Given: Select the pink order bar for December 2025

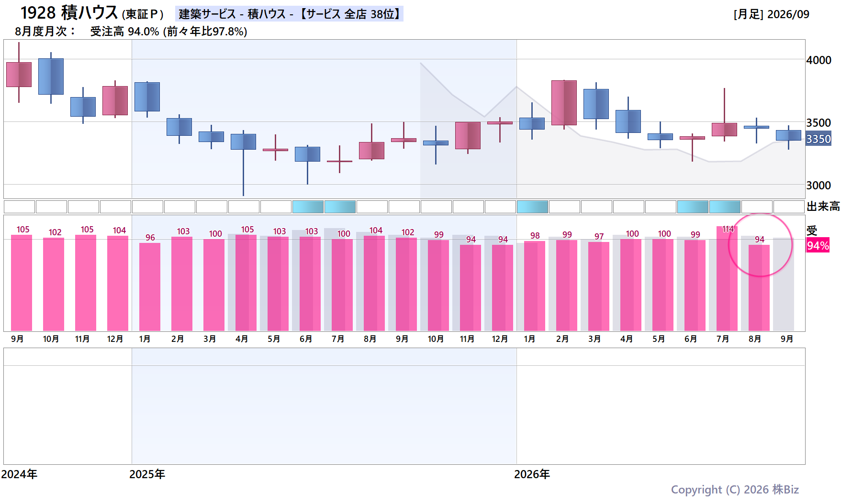Looking at the screenshot, I should pyautogui.click(x=503, y=287).
